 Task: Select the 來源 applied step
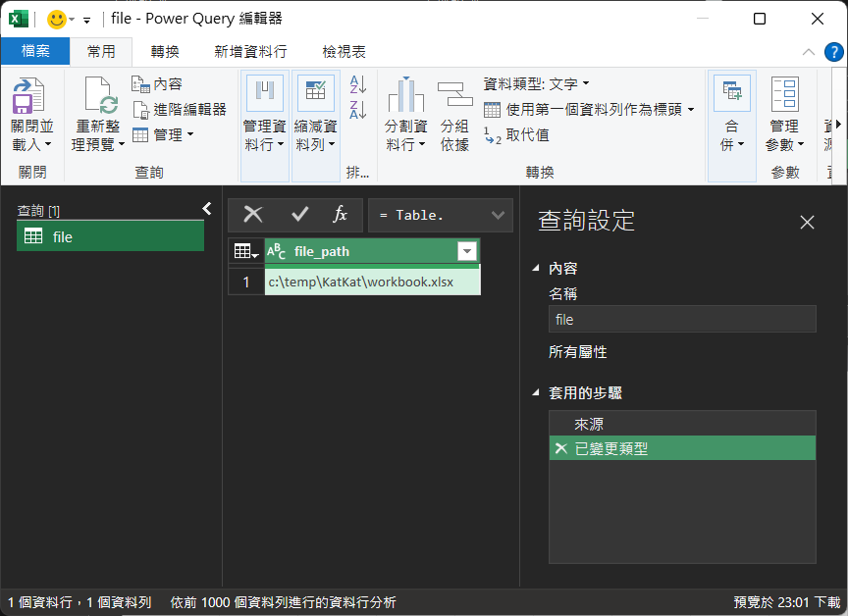(589, 424)
